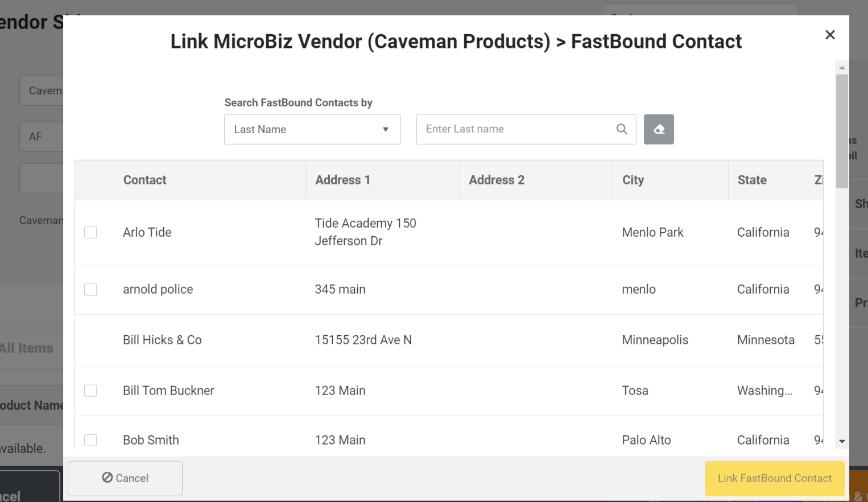Click the scrollbar down arrow

pyautogui.click(x=842, y=442)
